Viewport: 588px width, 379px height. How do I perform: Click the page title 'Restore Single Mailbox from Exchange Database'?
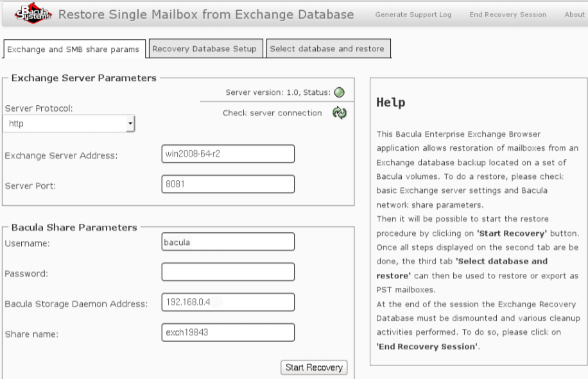pyautogui.click(x=206, y=14)
